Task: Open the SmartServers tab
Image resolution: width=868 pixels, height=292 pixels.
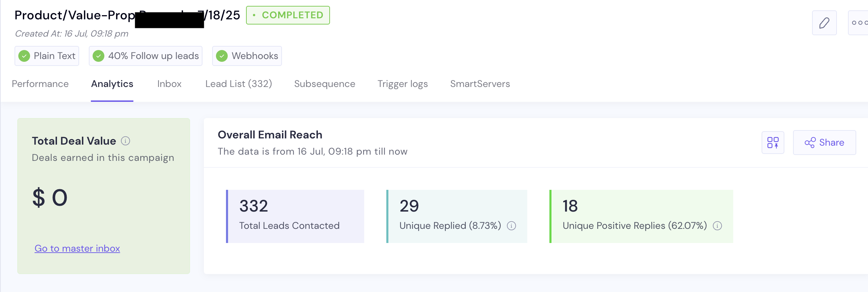Action: pyautogui.click(x=480, y=84)
